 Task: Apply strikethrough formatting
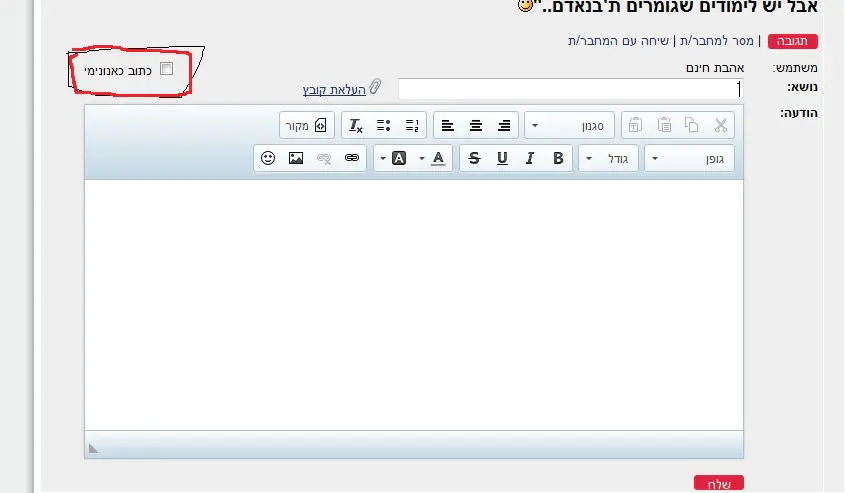(x=474, y=158)
